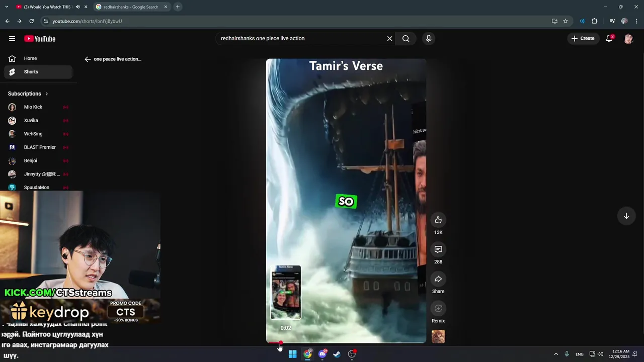
Task: View site information in address bar
Action: [x=46, y=21]
